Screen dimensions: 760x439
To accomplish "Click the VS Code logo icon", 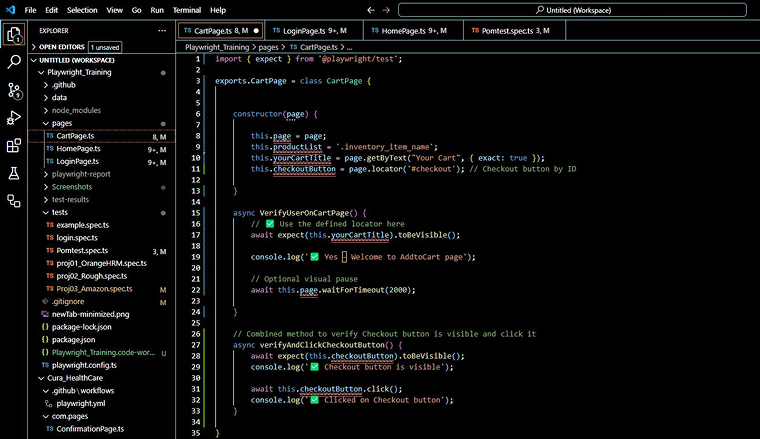I will (x=10, y=10).
